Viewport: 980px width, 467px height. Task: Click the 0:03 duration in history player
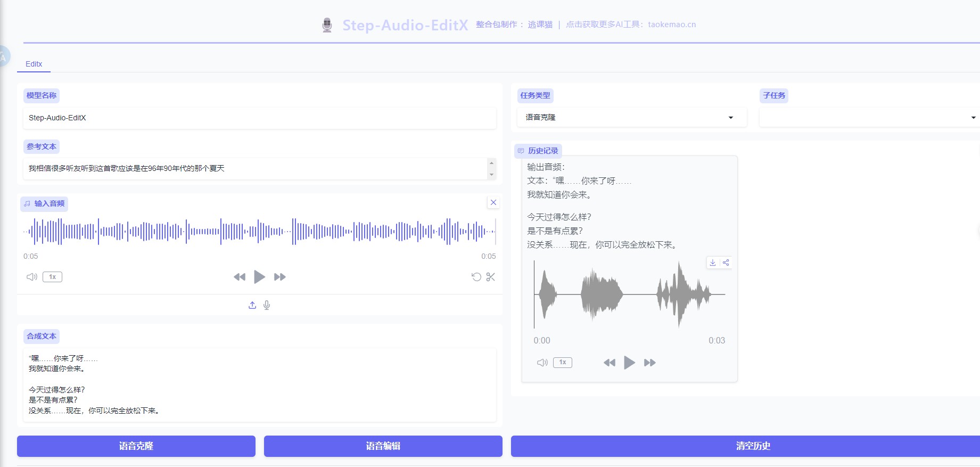pos(717,340)
